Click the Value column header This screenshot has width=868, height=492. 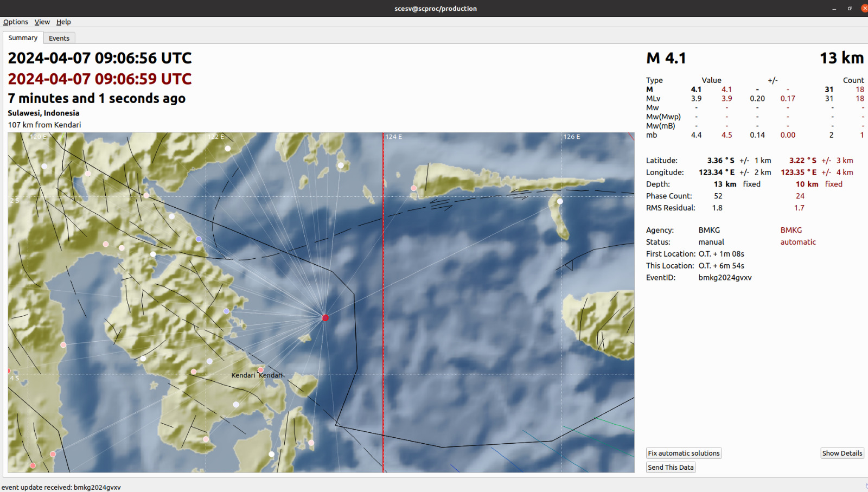pyautogui.click(x=711, y=80)
